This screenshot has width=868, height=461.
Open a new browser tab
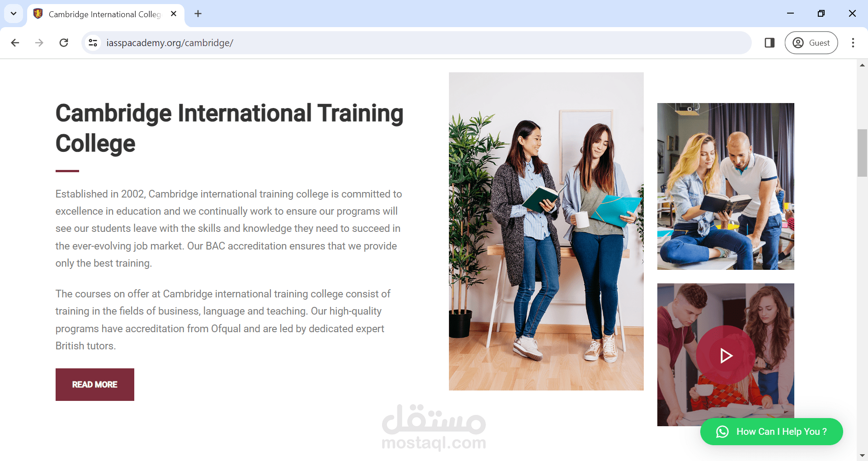tap(198, 14)
